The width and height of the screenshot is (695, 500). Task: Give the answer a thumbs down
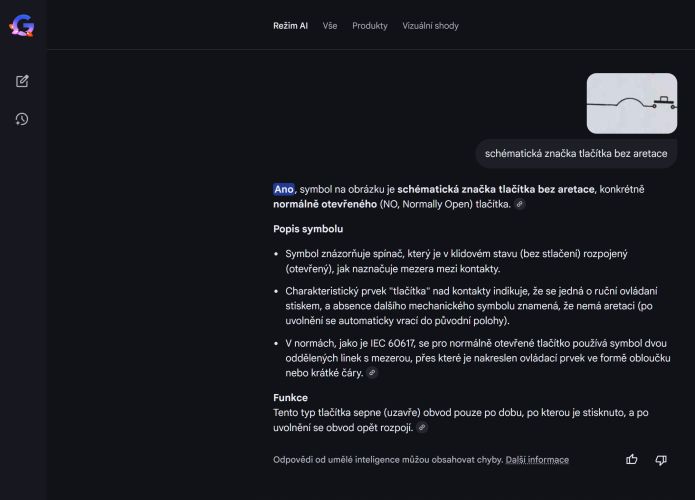click(661, 459)
